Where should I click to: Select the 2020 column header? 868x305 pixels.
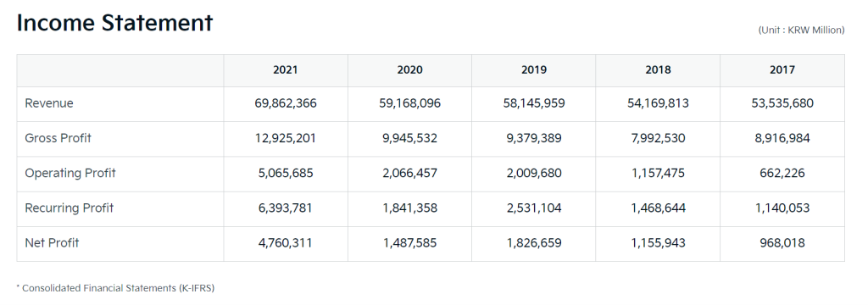pyautogui.click(x=409, y=69)
